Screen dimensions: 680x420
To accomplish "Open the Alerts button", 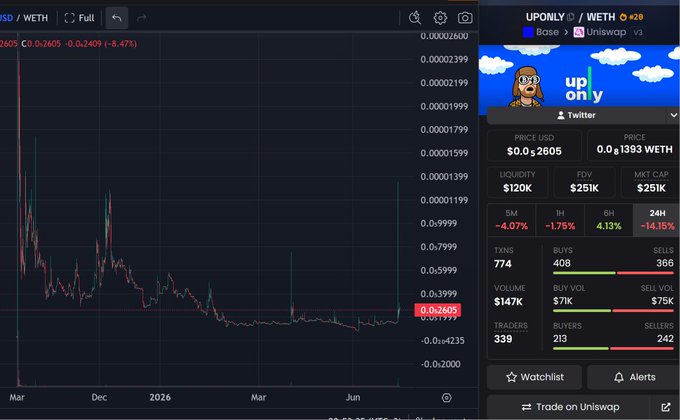I will (634, 377).
